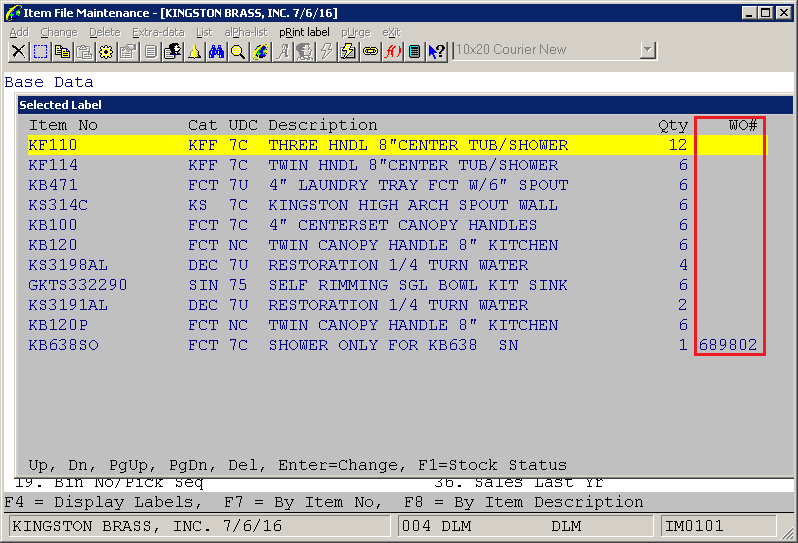The image size is (798, 543).
Task: Click the arrow question-mark help icon
Action: [436, 51]
